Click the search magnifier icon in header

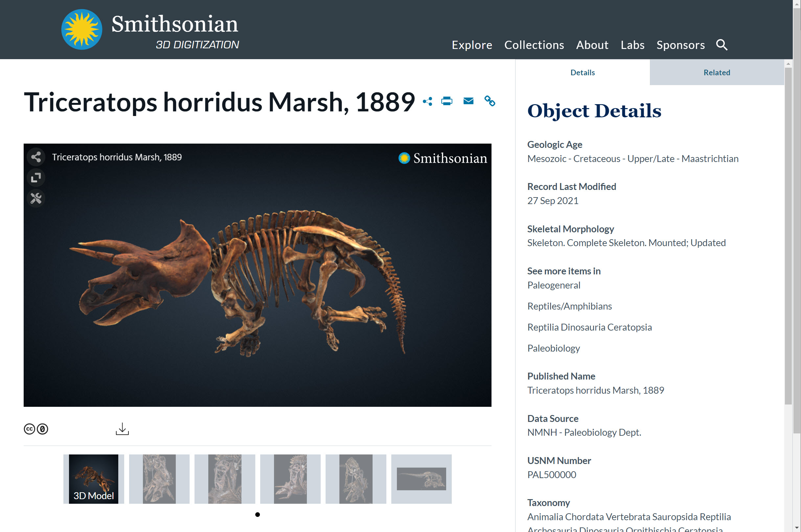(721, 45)
